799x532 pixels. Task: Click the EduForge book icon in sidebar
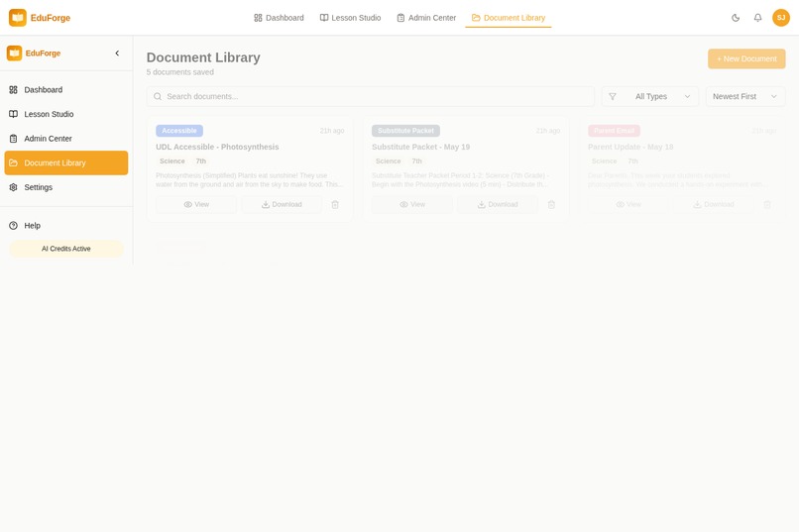[14, 53]
